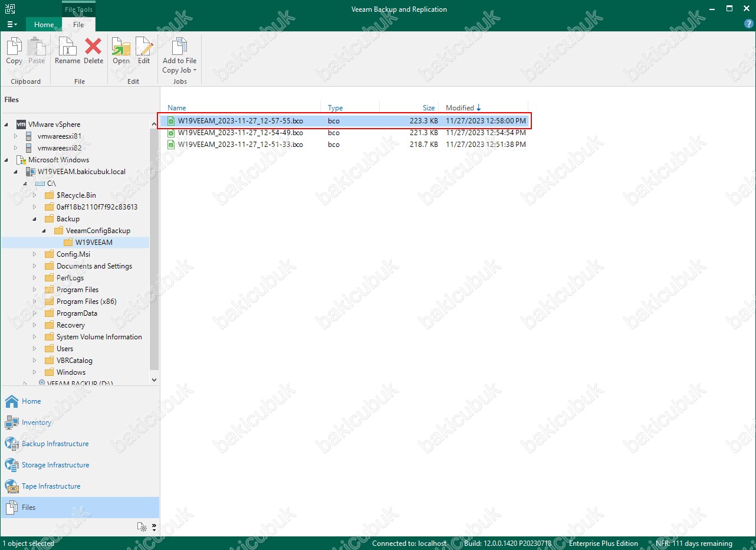The image size is (756, 550).
Task: Click the tree scrollbar up arrow
Action: point(155,123)
